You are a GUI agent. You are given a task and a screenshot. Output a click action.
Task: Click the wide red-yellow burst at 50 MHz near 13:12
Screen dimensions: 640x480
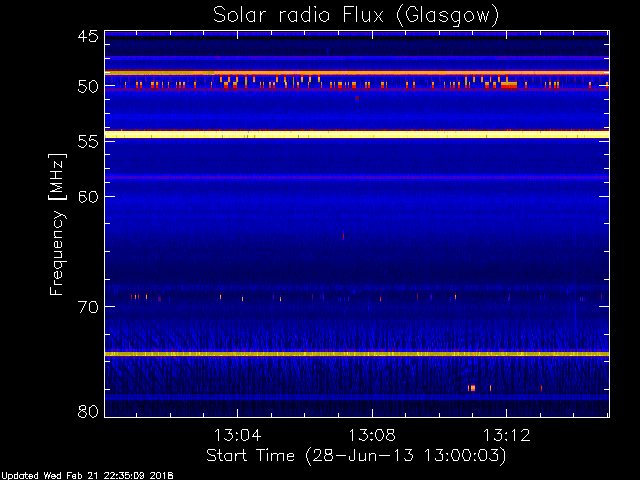tap(509, 85)
